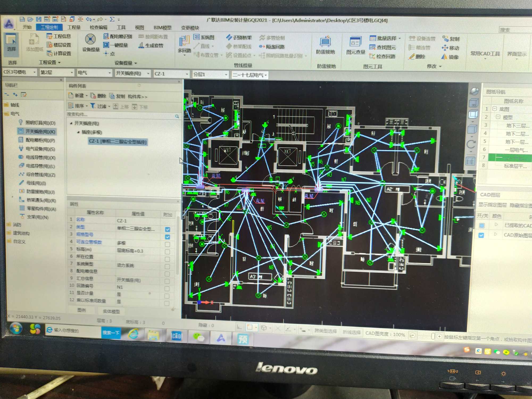Toggle 附加 checkbox for 规格型号 row
Image resolution: width=532 pixels, height=399 pixels.
[168, 237]
